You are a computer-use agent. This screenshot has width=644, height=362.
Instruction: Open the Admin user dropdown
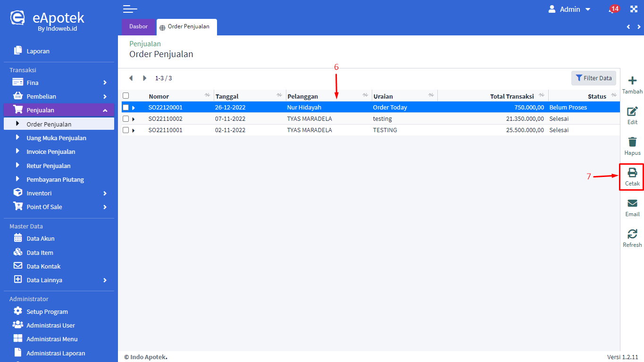click(x=569, y=9)
